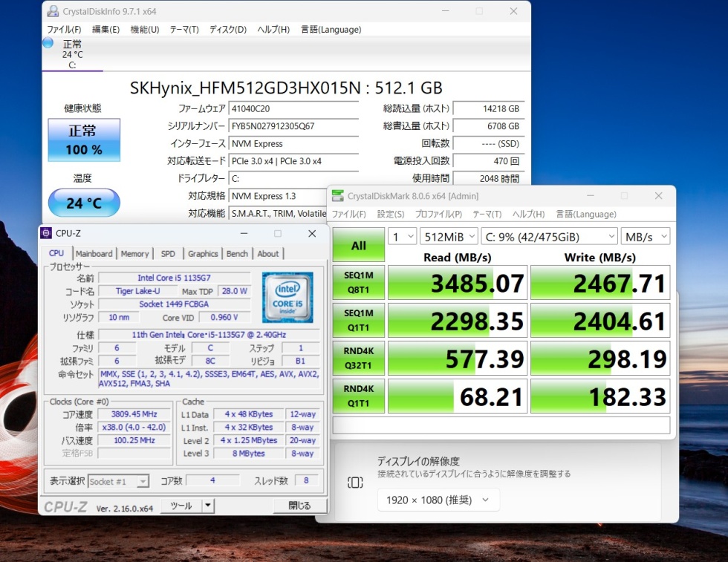This screenshot has width=728, height=562.
Task: Click the 24 °C temperature button
Action: pos(84,203)
